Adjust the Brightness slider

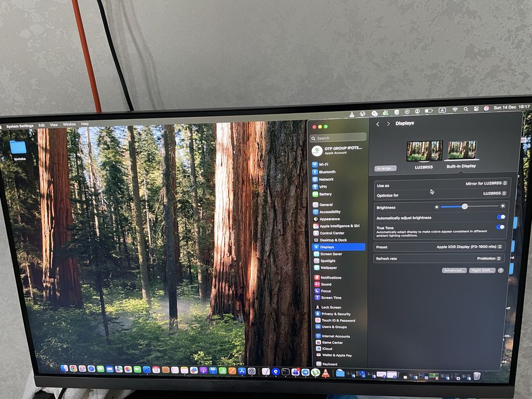click(470, 206)
